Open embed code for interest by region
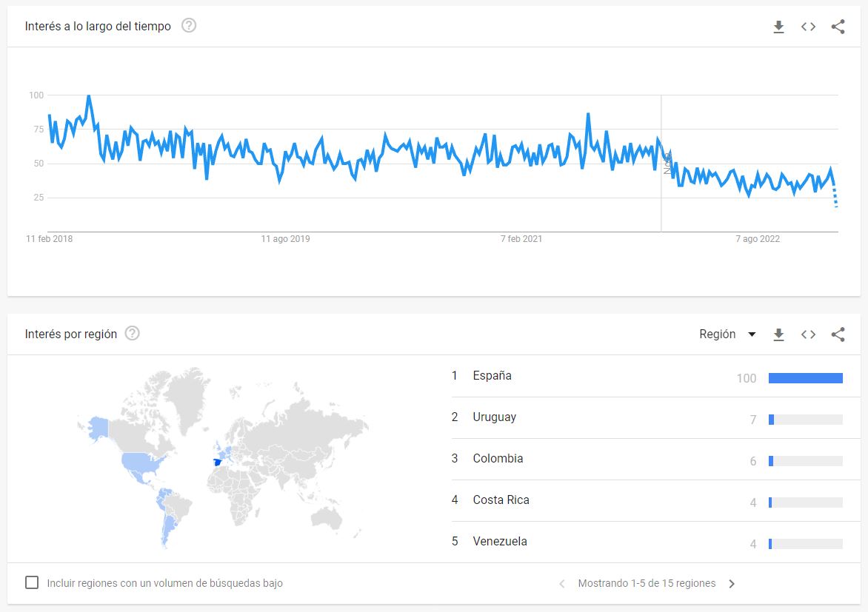This screenshot has width=868, height=612. coord(808,334)
